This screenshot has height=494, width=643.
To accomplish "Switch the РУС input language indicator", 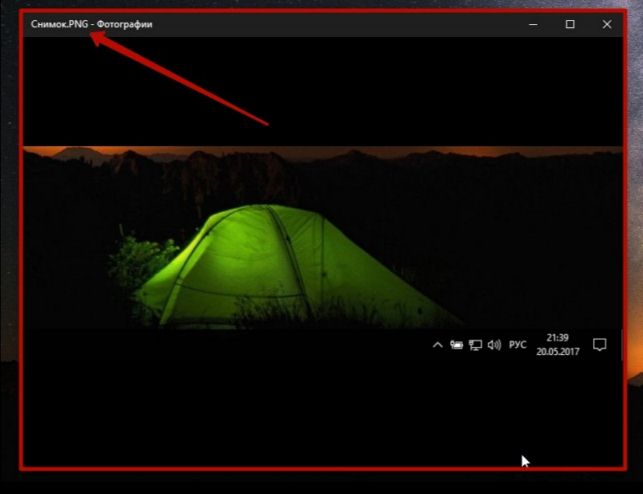I will point(518,345).
